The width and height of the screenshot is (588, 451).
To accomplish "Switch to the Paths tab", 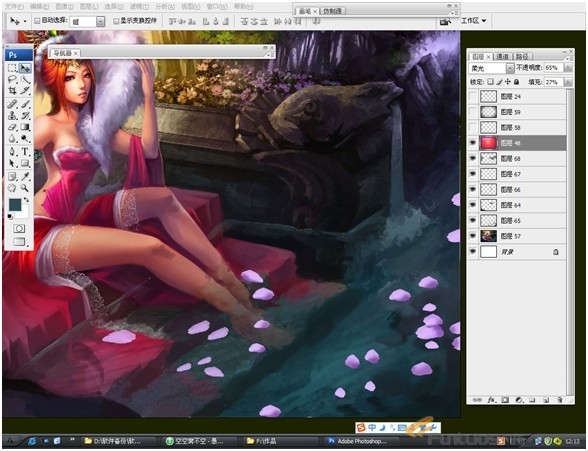I will (522, 57).
